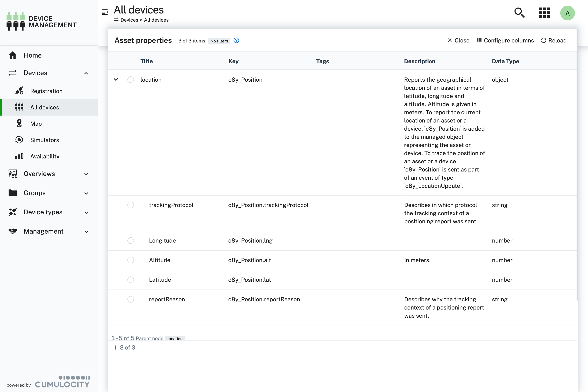Open Availability via its bar-chart icon
The width and height of the screenshot is (588, 392).
(19, 156)
